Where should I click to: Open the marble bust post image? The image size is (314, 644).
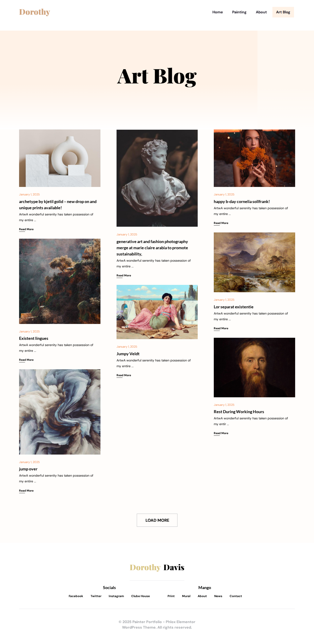click(x=157, y=178)
